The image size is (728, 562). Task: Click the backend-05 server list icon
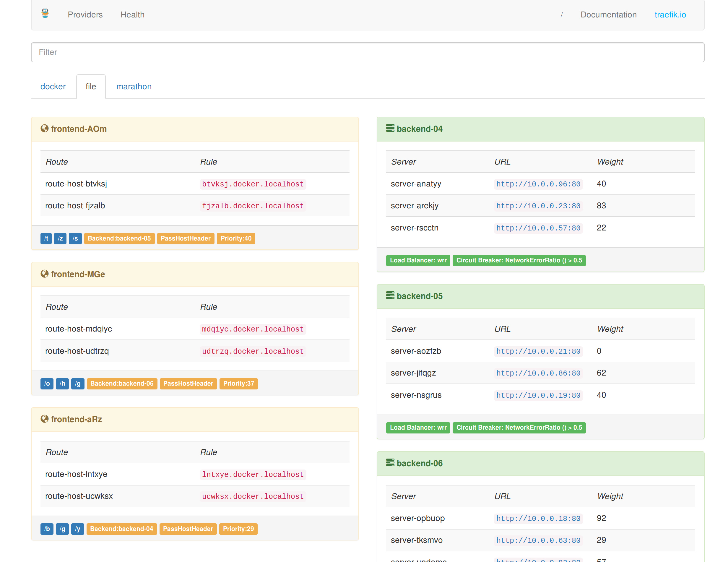[x=390, y=295]
